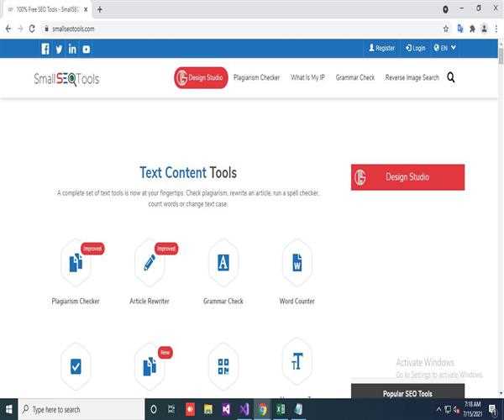Image resolution: width=504 pixels, height=420 pixels.
Task: Open the New-badged documents tool icon
Action: coord(150,366)
